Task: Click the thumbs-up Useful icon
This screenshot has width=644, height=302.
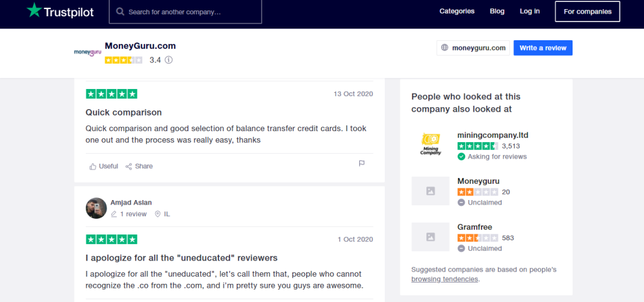Action: tap(93, 166)
